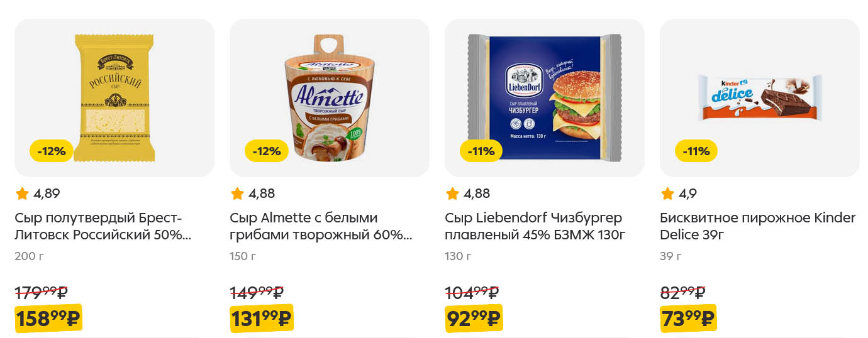Click the 158,99 ₽ discounted price

[48, 319]
